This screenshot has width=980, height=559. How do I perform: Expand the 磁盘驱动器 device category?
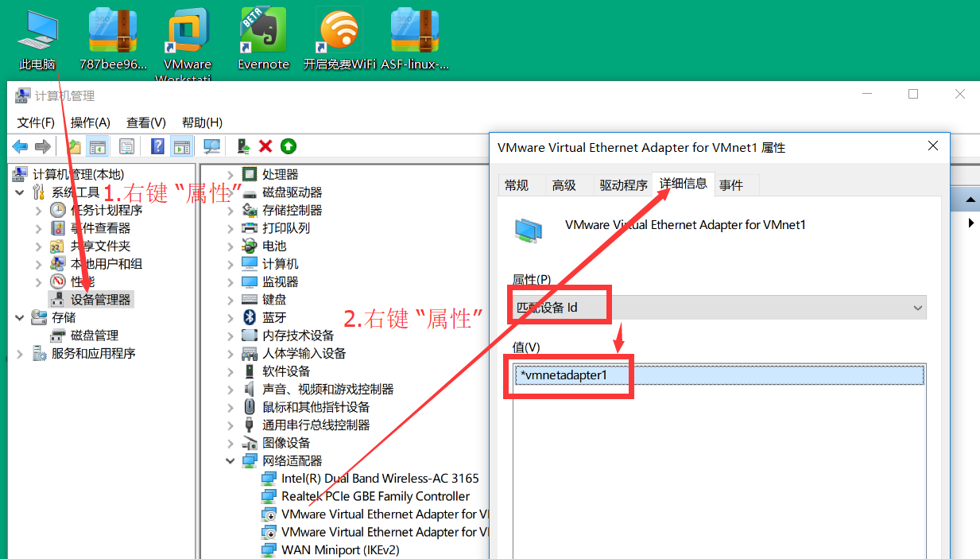230,192
